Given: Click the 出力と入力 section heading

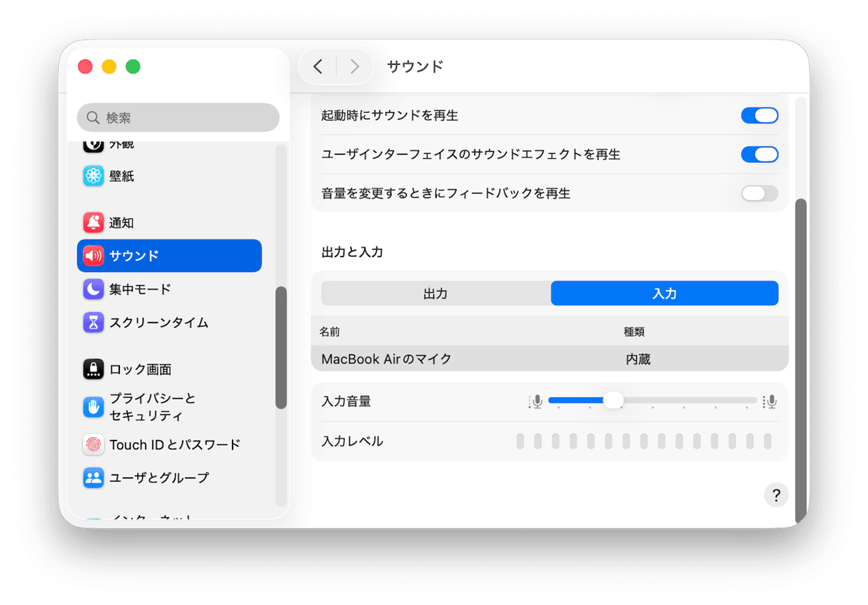Looking at the screenshot, I should [353, 252].
